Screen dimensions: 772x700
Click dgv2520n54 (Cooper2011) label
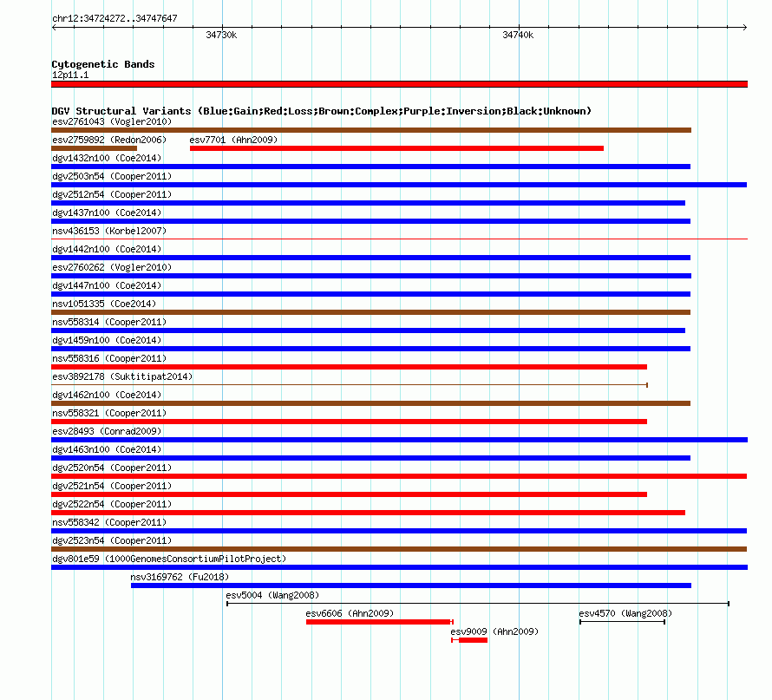(x=112, y=468)
